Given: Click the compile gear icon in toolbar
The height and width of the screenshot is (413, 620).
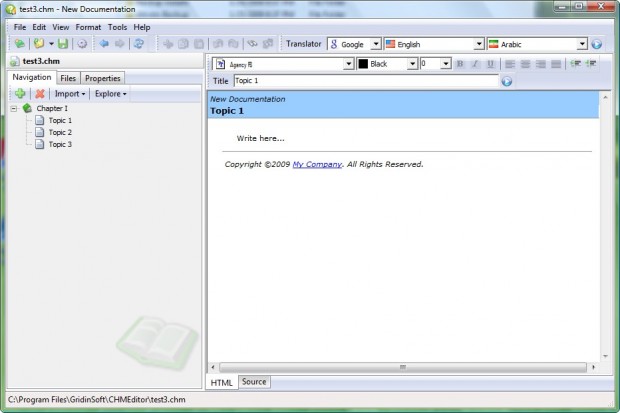Looking at the screenshot, I should [82, 44].
